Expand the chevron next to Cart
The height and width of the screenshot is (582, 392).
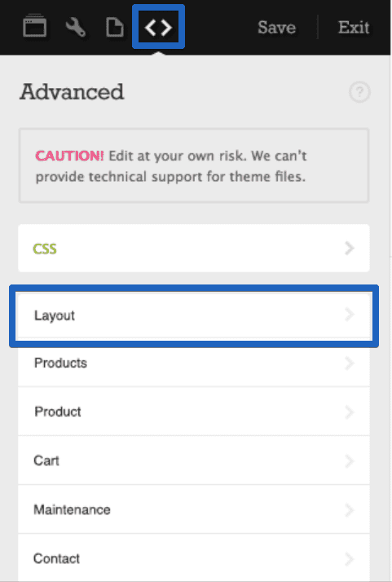click(350, 461)
